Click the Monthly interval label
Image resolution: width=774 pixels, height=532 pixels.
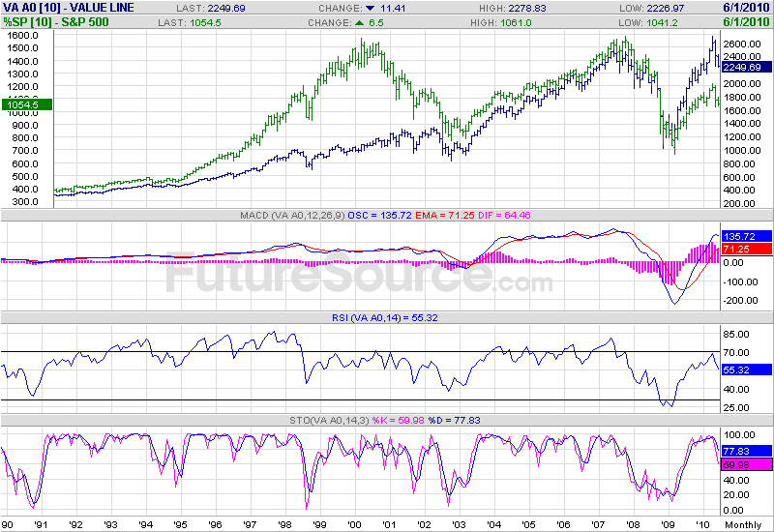(743, 524)
